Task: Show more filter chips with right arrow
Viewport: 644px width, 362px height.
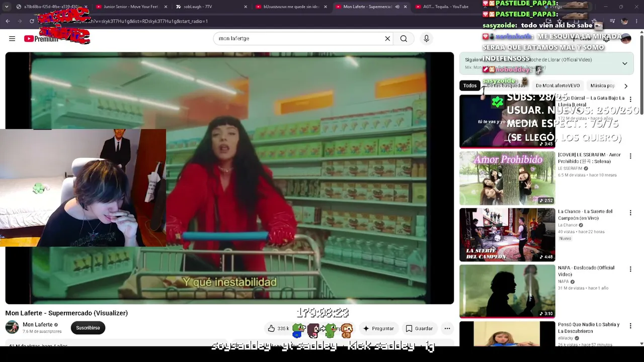Action: 626,86
